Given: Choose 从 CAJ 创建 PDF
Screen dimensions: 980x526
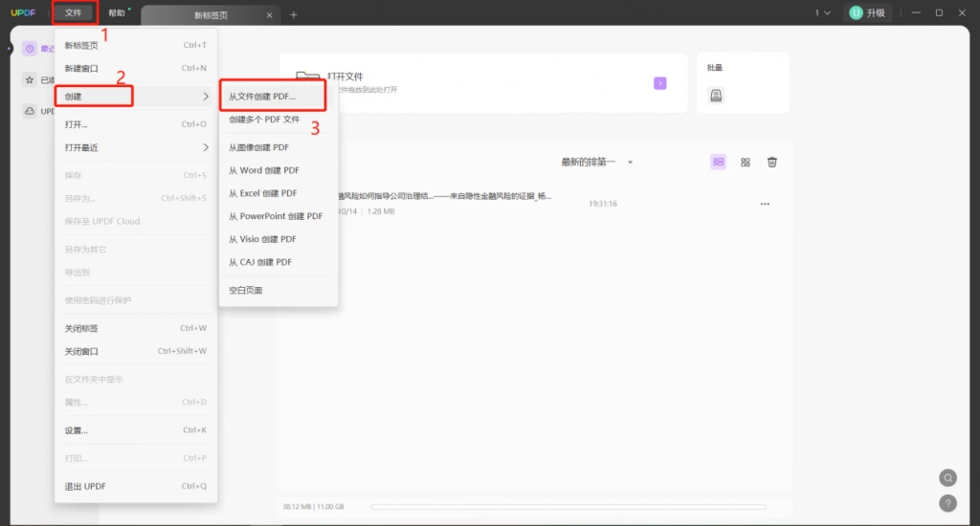Looking at the screenshot, I should pos(278,262).
